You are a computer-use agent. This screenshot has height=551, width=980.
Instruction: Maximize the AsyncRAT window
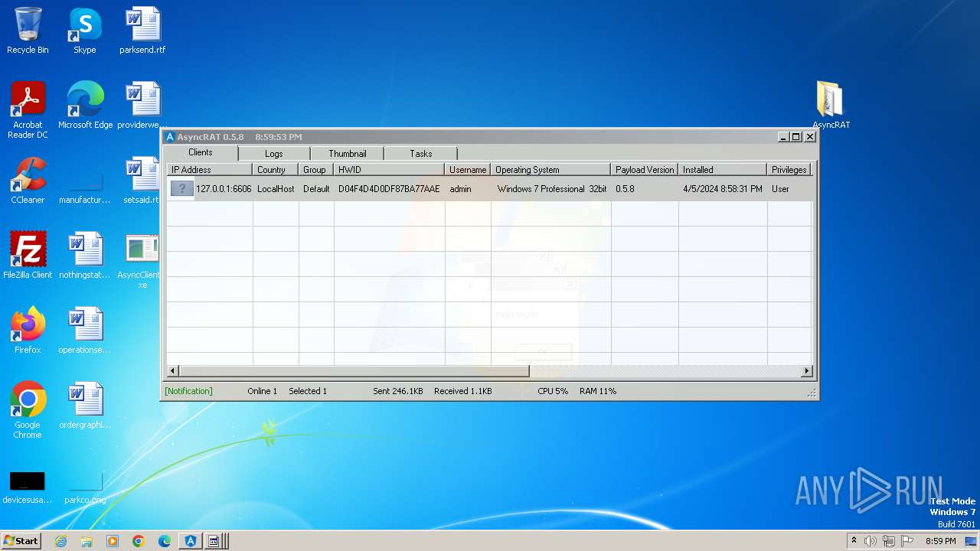(796, 137)
